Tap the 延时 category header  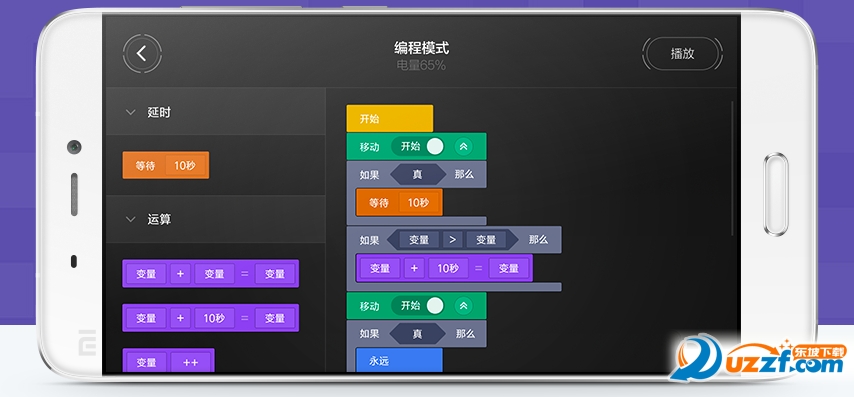pyautogui.click(x=216, y=112)
